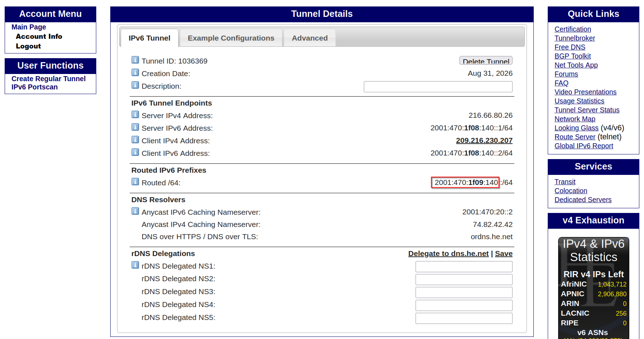Image resolution: width=644 pixels, height=339 pixels.
Task: Open Tunnel Server Status quick link
Action: [587, 110]
